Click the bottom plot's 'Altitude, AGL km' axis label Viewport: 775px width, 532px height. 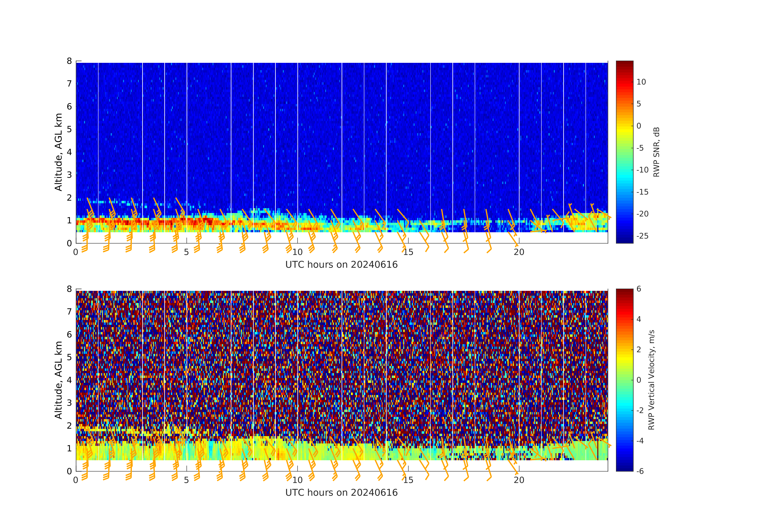pyautogui.click(x=58, y=380)
